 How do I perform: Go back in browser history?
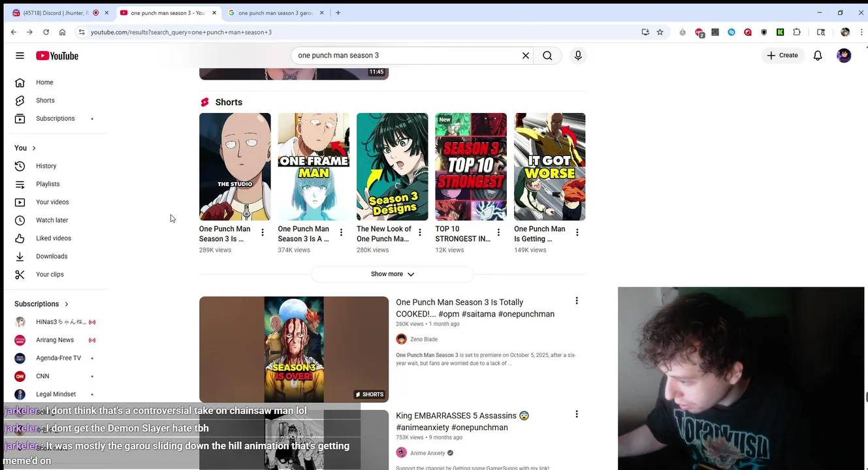14,32
